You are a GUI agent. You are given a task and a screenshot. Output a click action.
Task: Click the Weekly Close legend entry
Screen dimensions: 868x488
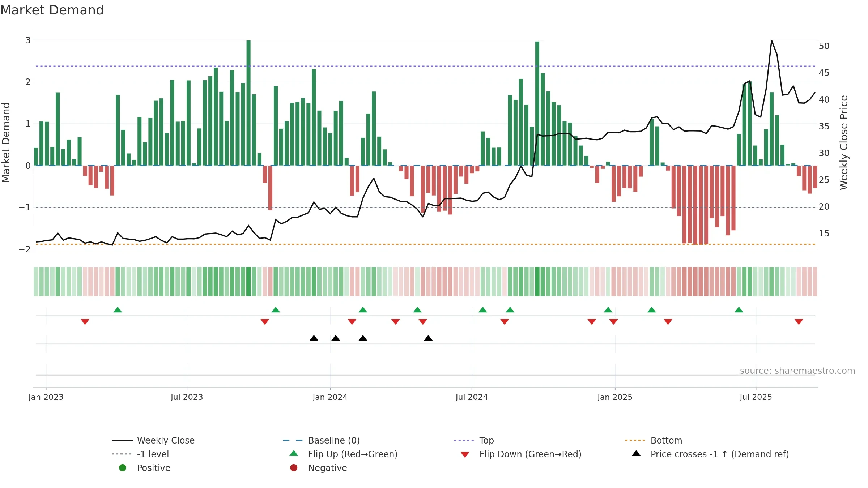pos(153,440)
